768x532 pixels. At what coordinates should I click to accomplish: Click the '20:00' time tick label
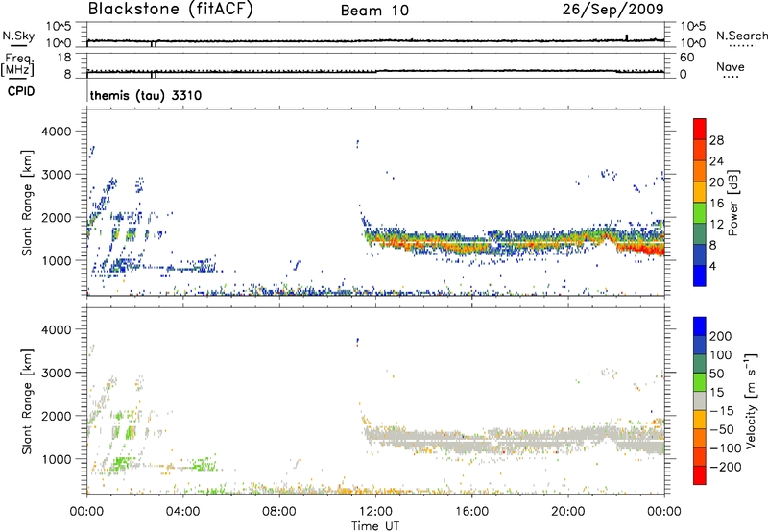(x=567, y=512)
